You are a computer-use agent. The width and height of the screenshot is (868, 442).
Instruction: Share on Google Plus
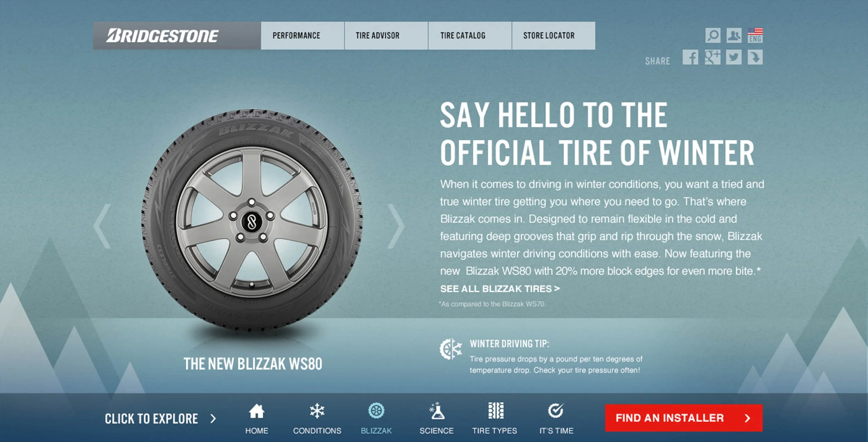[712, 57]
